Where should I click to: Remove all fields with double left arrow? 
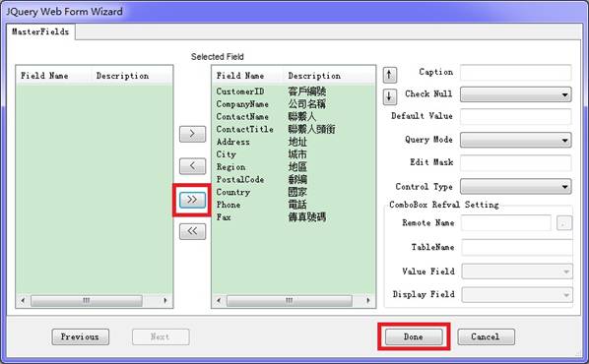192,231
